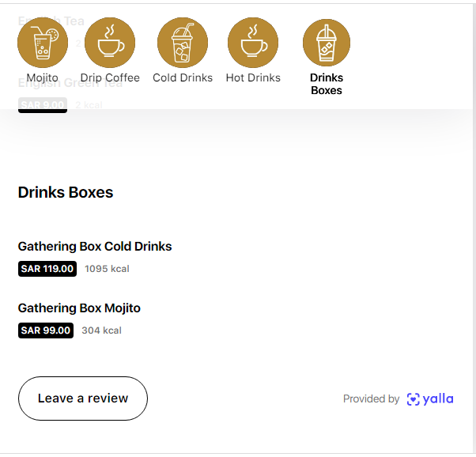The image size is (476, 457).
Task: Tap the Hot Drinks steaming cup icon
Action: 253,43
